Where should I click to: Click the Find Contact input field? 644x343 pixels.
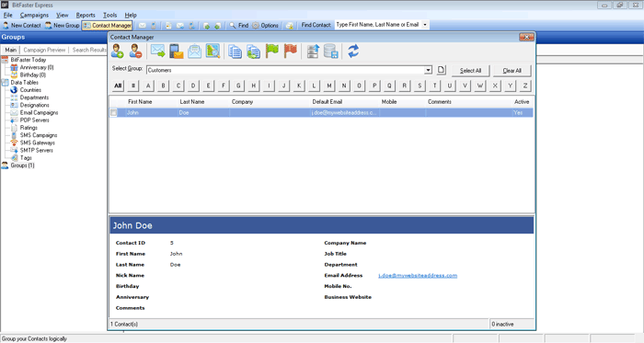[378, 25]
